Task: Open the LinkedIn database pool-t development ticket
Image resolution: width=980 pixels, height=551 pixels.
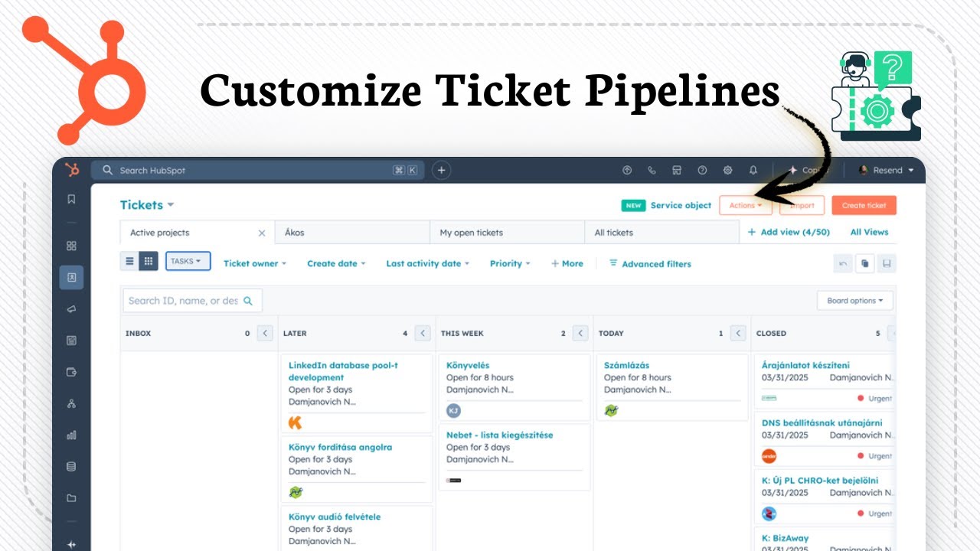Action: click(343, 371)
